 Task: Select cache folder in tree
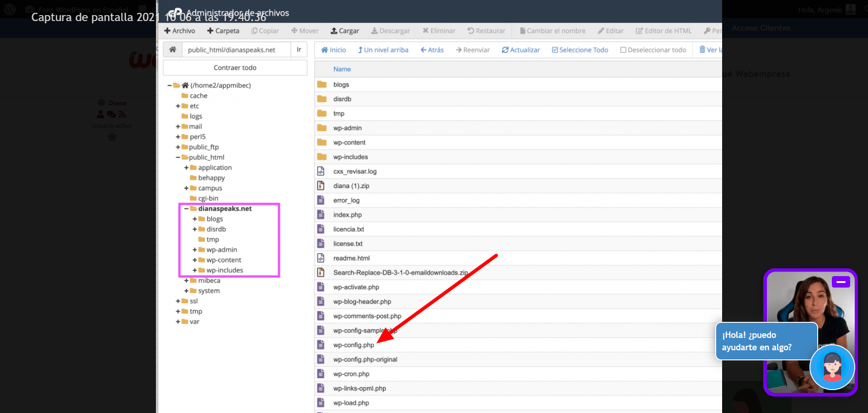(x=198, y=96)
